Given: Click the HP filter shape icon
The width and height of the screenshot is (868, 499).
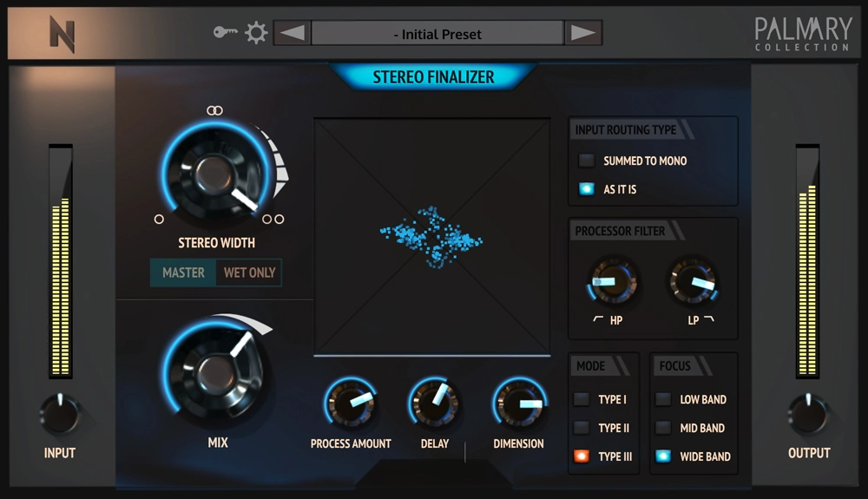Looking at the screenshot, I should coord(598,320).
